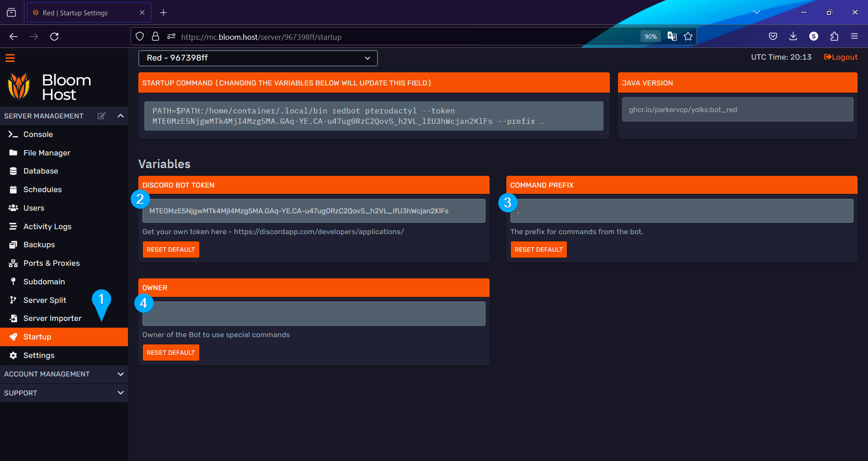The image size is (868, 461).
Task: Click the Backups icon in sidebar
Action: (13, 245)
